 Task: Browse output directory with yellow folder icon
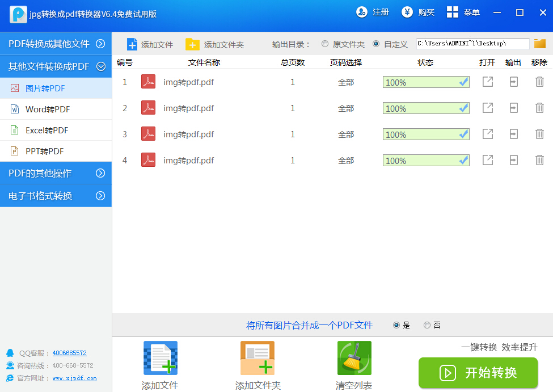pos(539,44)
